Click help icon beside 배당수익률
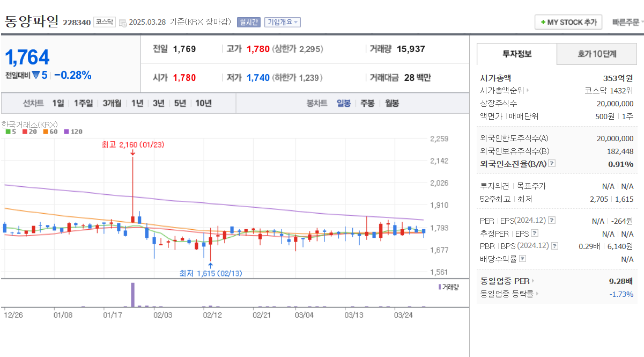Screen dimensions: 644x357 (x=523, y=259)
